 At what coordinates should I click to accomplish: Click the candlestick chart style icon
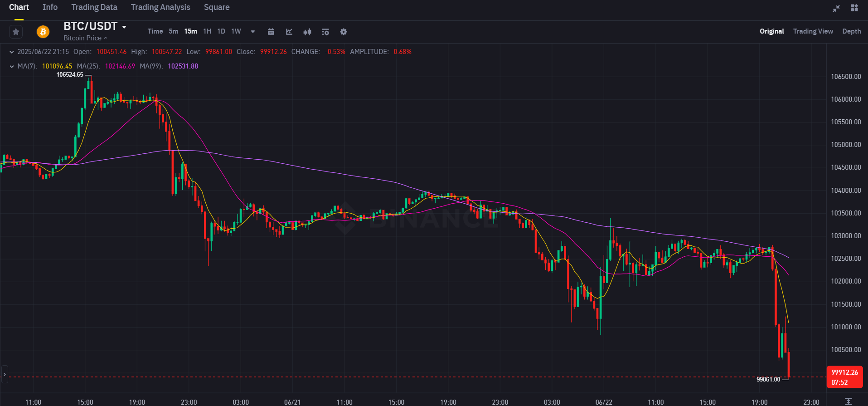[x=307, y=32]
